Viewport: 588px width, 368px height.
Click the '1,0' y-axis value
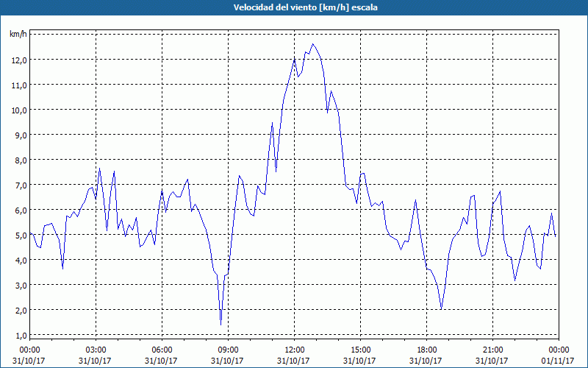tap(21, 336)
